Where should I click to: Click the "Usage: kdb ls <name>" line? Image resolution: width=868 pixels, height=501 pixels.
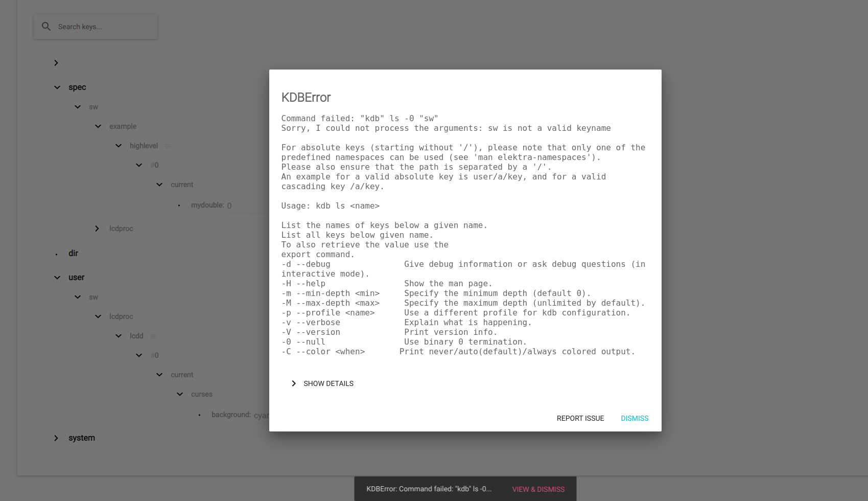click(331, 206)
